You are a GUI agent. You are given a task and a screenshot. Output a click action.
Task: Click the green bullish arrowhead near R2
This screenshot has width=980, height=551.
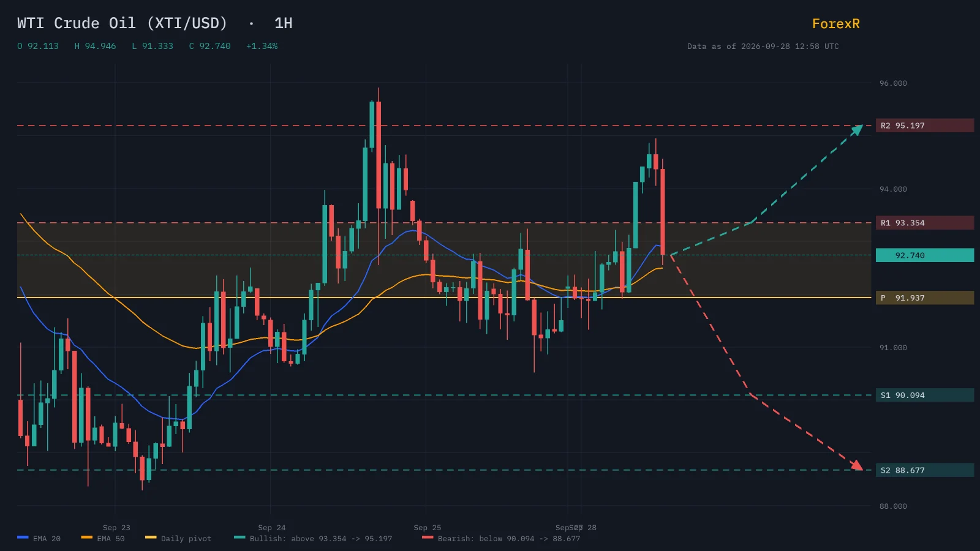click(858, 129)
